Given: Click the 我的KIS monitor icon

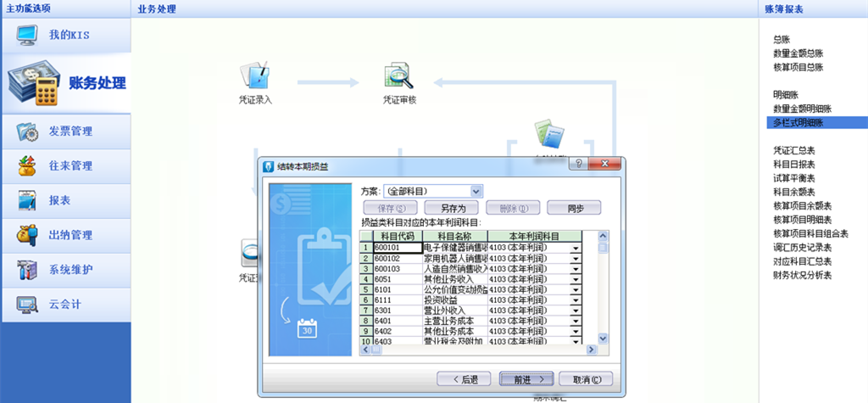Looking at the screenshot, I should pyautogui.click(x=27, y=35).
